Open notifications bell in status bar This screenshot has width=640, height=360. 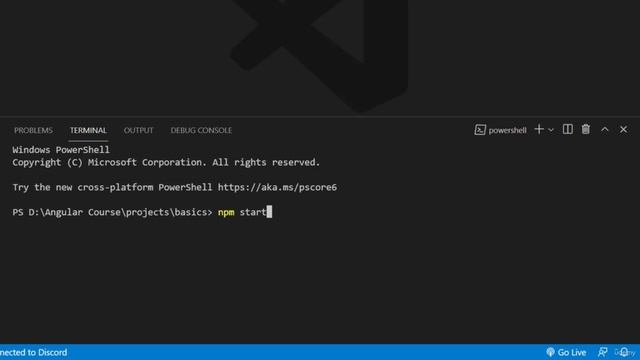[624, 352]
